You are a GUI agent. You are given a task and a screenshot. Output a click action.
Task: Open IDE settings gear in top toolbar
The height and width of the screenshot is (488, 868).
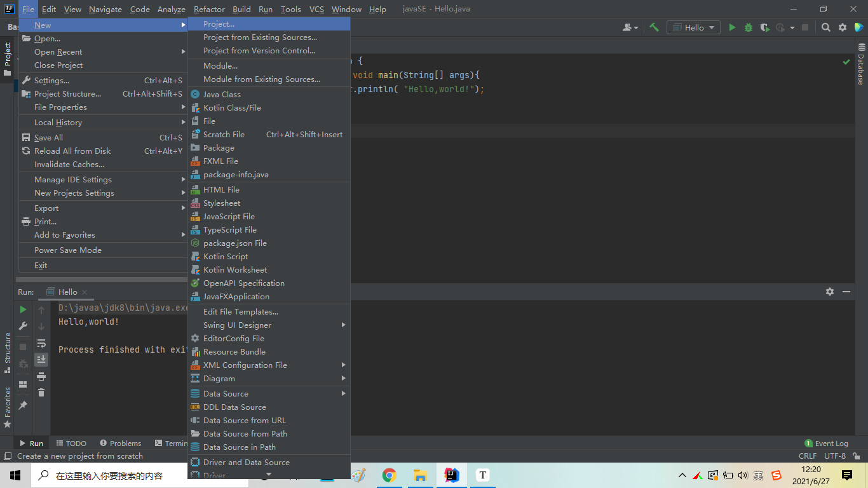pyautogui.click(x=843, y=27)
